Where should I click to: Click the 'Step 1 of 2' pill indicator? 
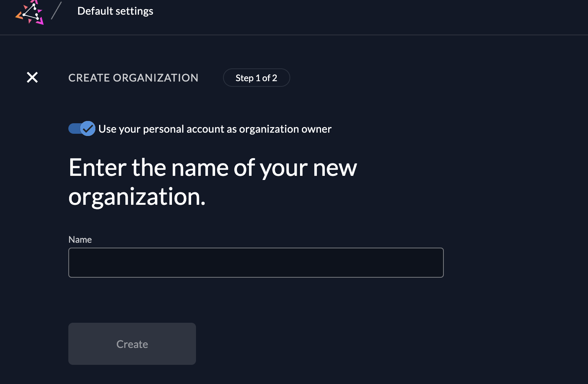(x=256, y=77)
